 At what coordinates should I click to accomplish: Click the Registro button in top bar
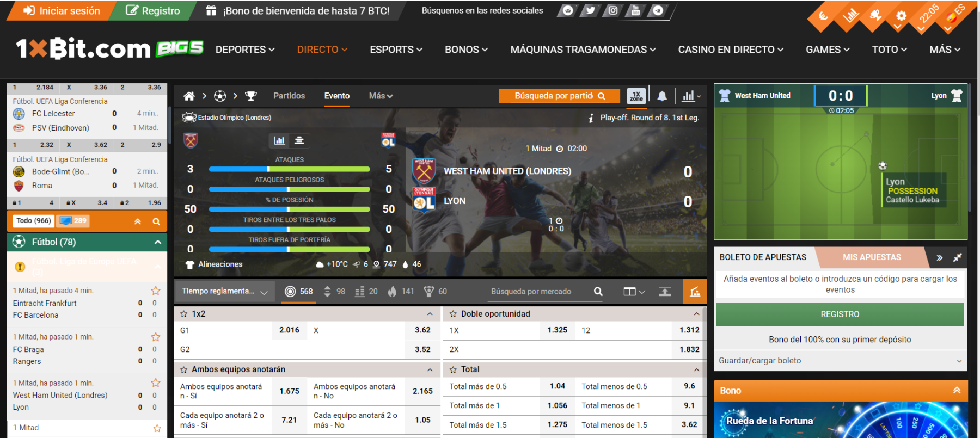tap(153, 11)
